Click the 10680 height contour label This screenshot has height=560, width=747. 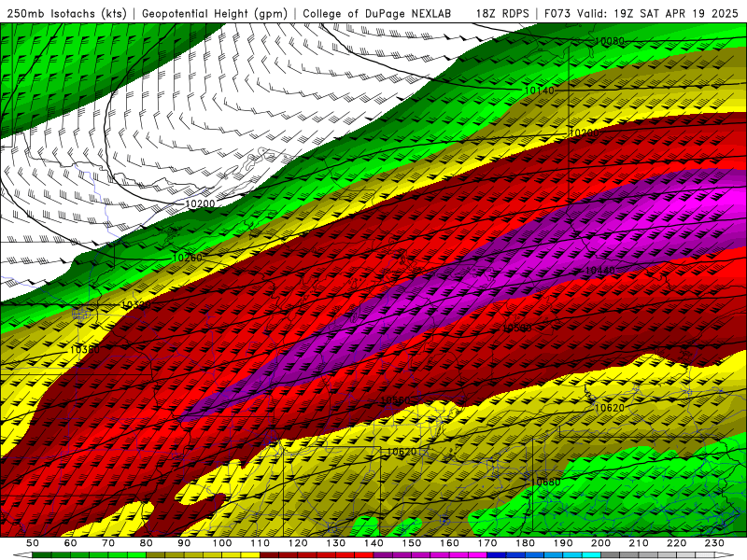(545, 482)
